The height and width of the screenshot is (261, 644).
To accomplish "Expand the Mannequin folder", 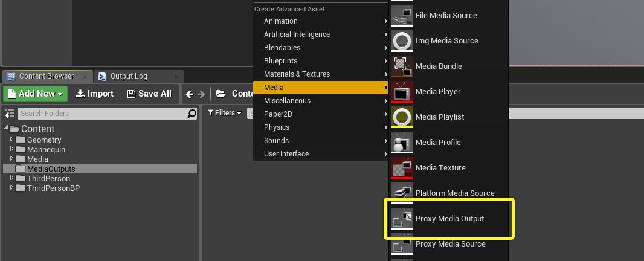I will coord(11,149).
